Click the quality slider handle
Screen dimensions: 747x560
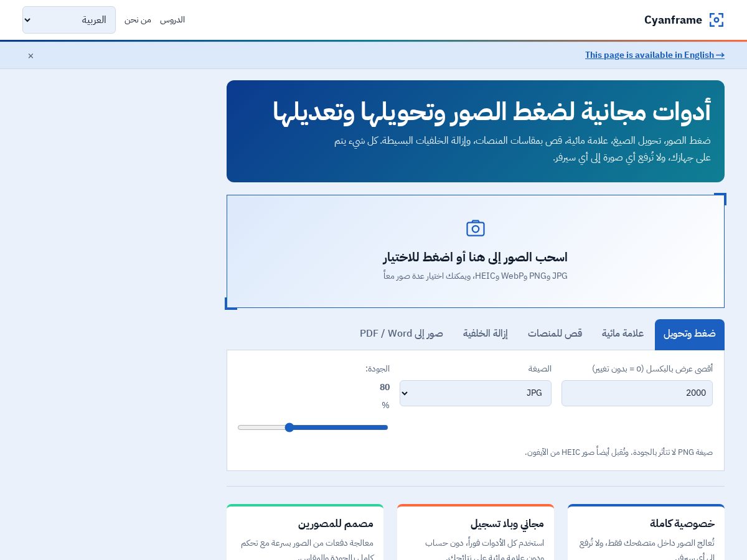(289, 427)
